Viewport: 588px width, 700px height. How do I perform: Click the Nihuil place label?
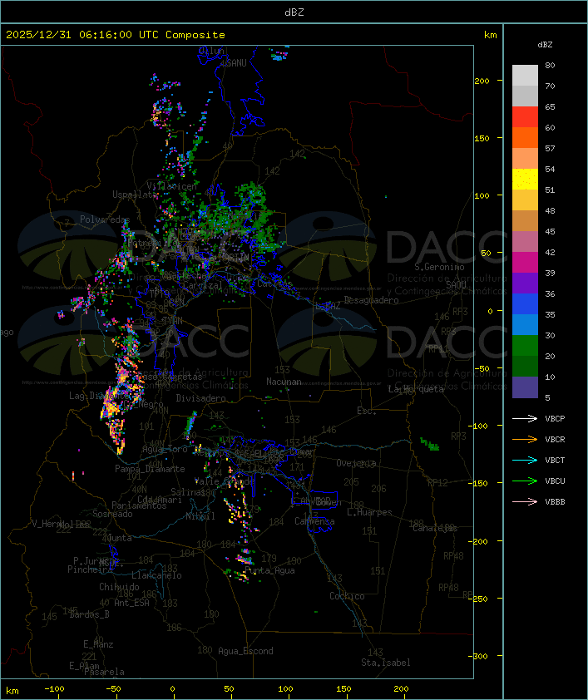coord(200,516)
